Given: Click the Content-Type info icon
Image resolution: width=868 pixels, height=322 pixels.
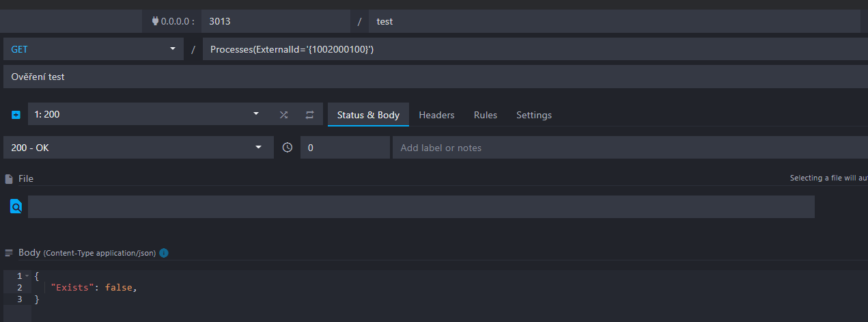Looking at the screenshot, I should point(164,253).
